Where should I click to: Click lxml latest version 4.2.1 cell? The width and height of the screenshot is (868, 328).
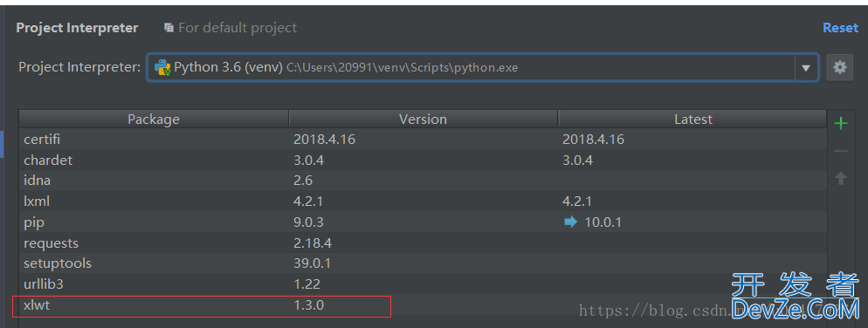(577, 202)
